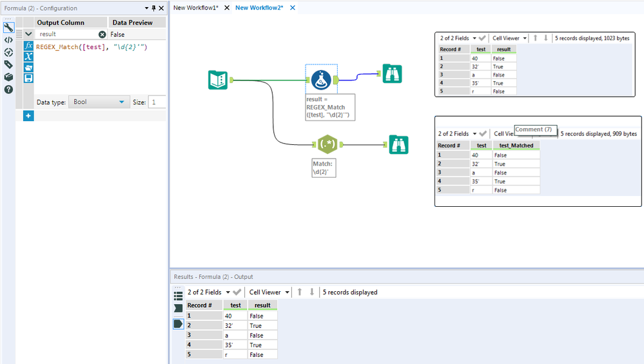Viewport: 644px width, 364px height.
Task: Show the Results messages list icon
Action: point(179,296)
